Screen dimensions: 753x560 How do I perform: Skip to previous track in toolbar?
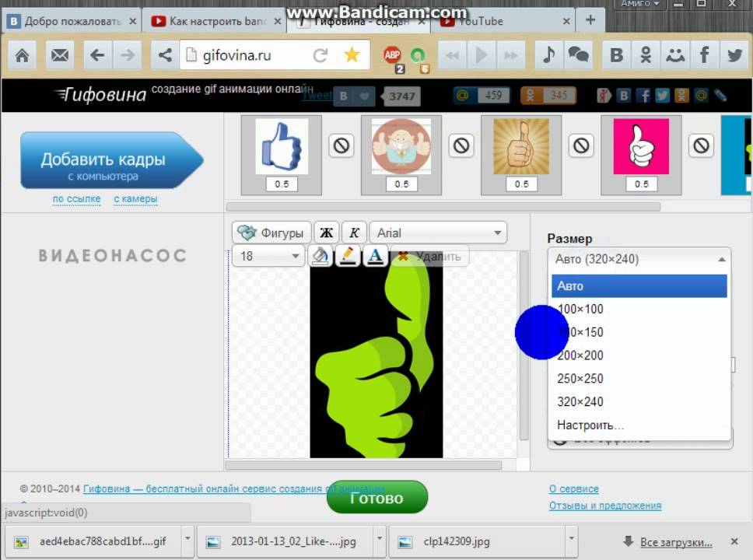click(453, 55)
